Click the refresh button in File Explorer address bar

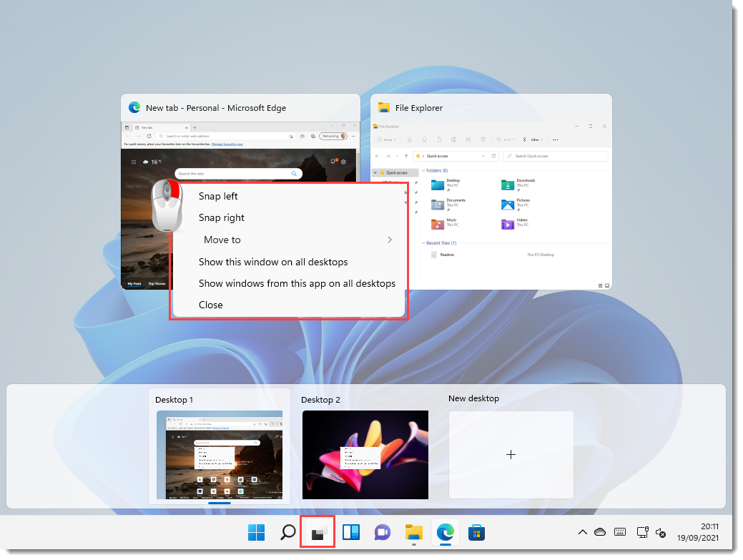(493, 156)
